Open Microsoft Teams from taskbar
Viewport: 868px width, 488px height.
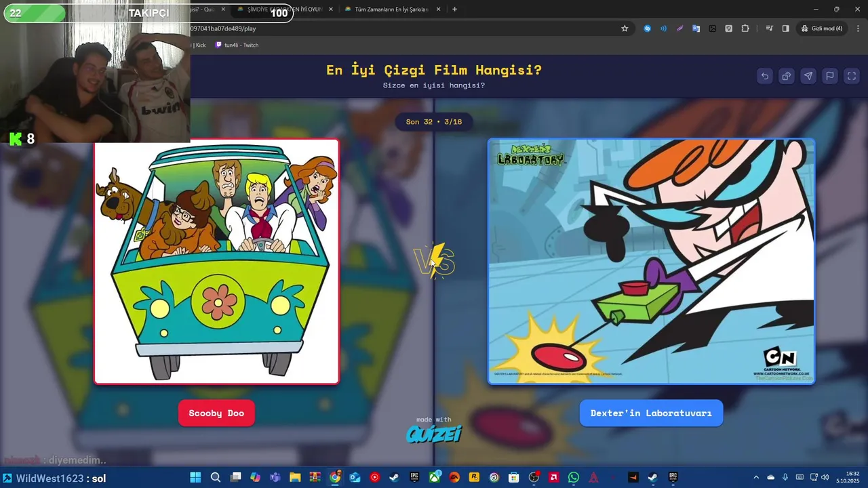[x=275, y=477]
